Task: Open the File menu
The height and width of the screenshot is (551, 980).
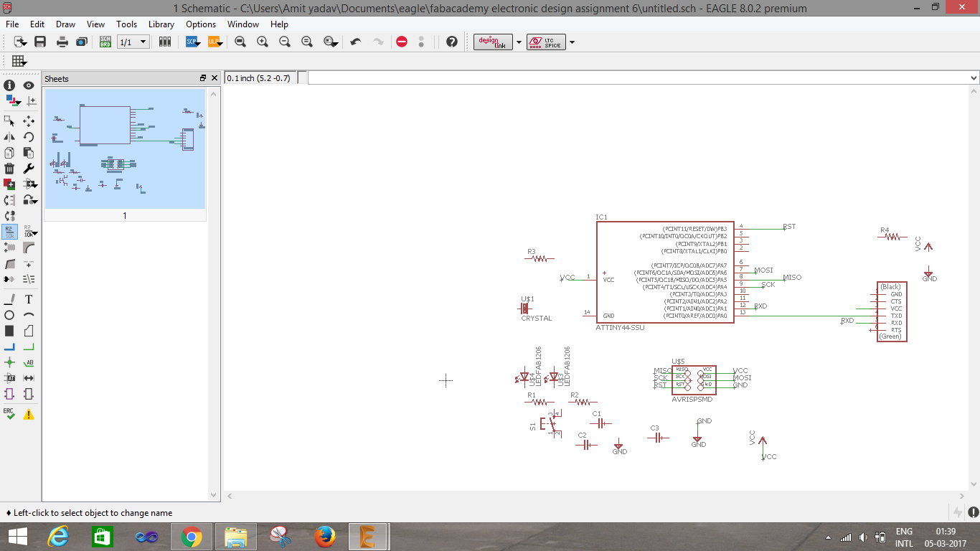Action: coord(12,24)
